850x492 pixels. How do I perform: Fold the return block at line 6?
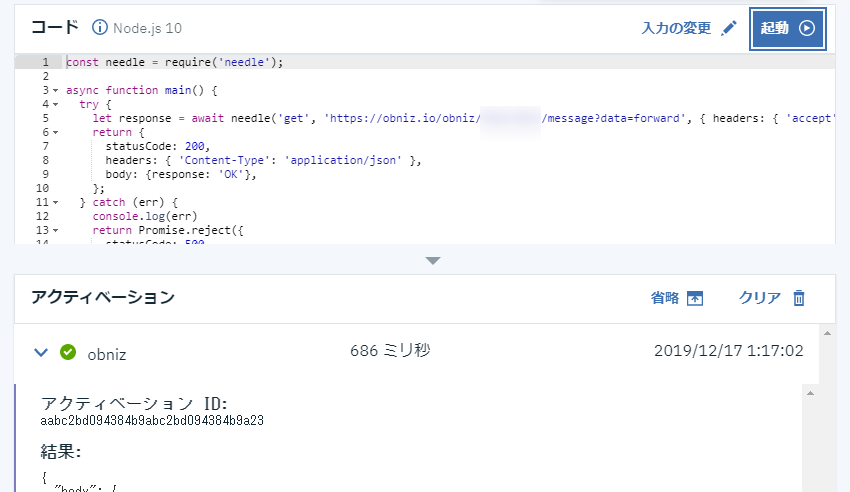55,132
